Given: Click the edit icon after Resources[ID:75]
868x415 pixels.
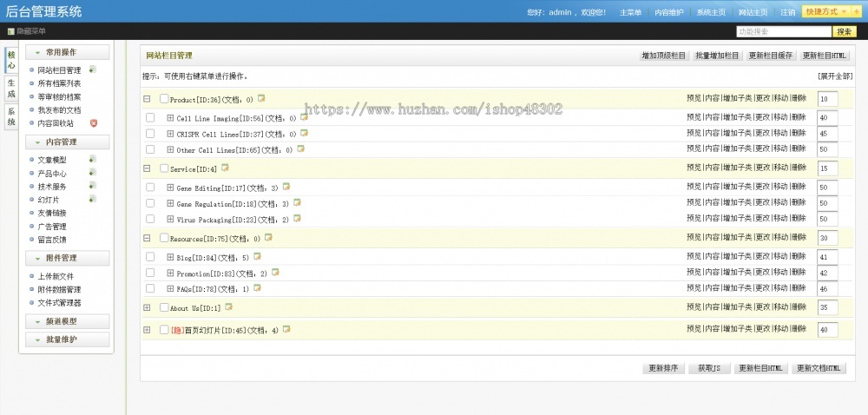Looking at the screenshot, I should point(268,237).
